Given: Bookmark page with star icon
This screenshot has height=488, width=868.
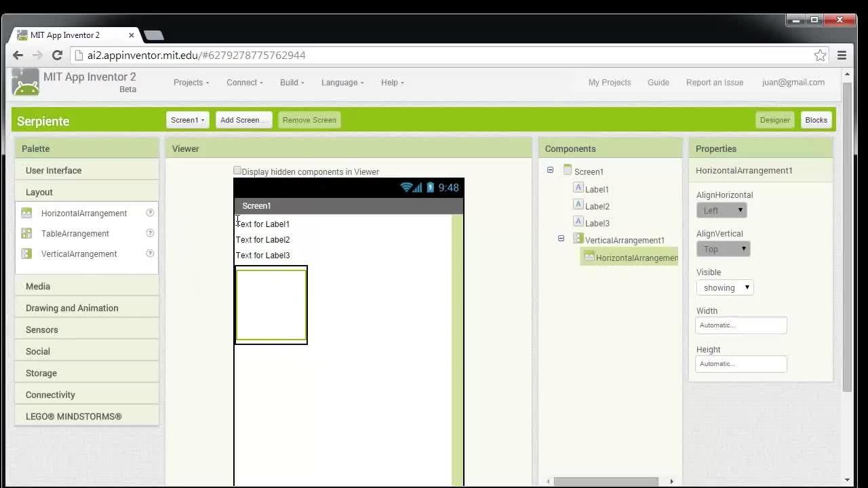Looking at the screenshot, I should (x=820, y=55).
